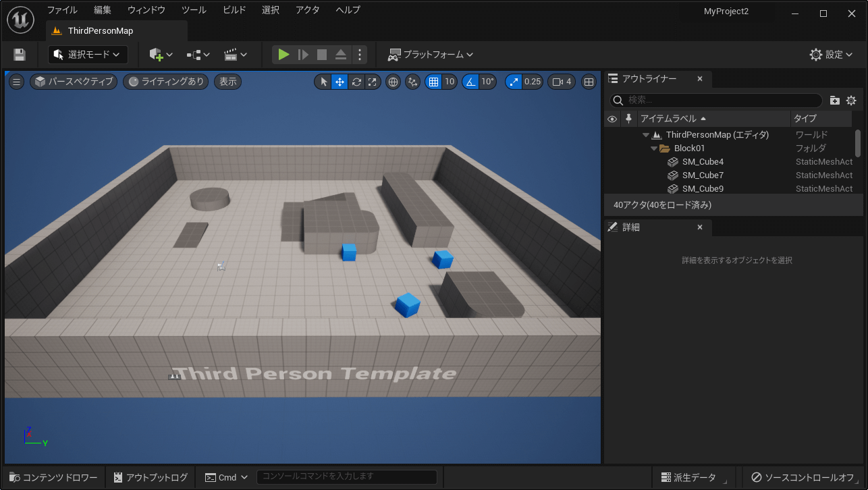Select the scale tool
The height and width of the screenshot is (490, 868).
(372, 82)
